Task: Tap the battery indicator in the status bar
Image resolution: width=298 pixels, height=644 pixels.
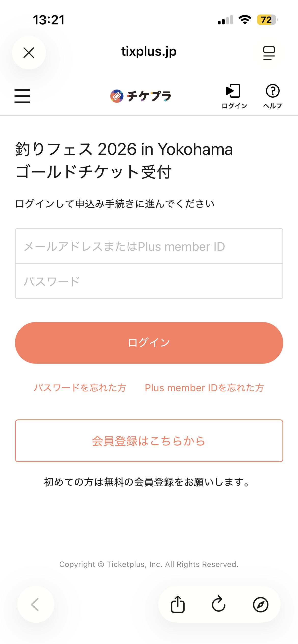Action: pyautogui.click(x=267, y=20)
